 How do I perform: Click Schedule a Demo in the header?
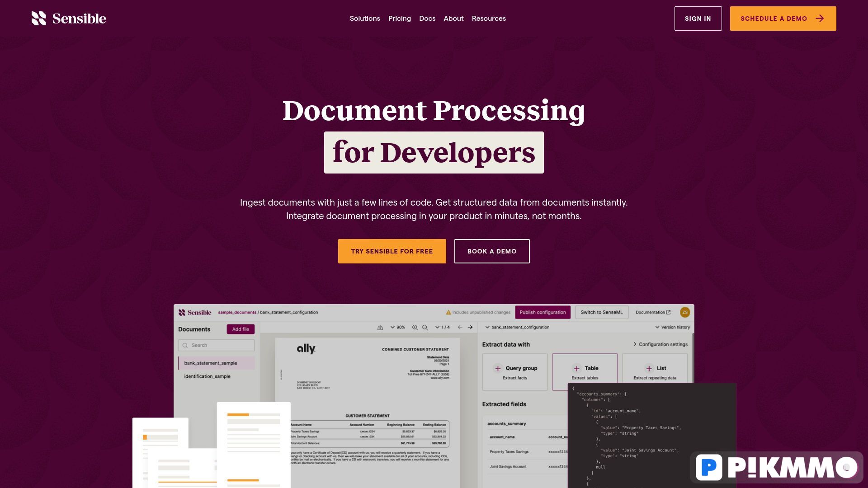tap(783, 19)
